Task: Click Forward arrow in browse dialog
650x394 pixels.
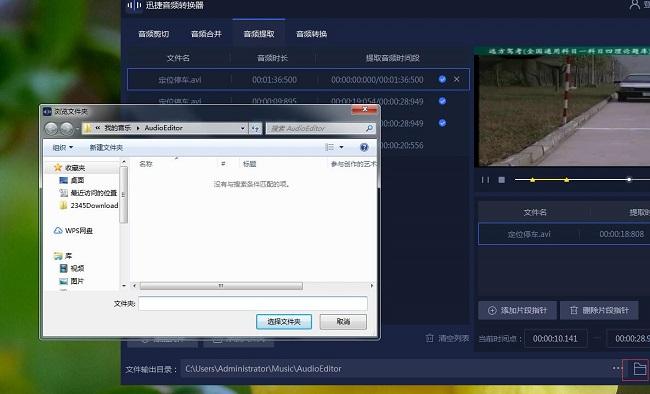Action: point(67,128)
